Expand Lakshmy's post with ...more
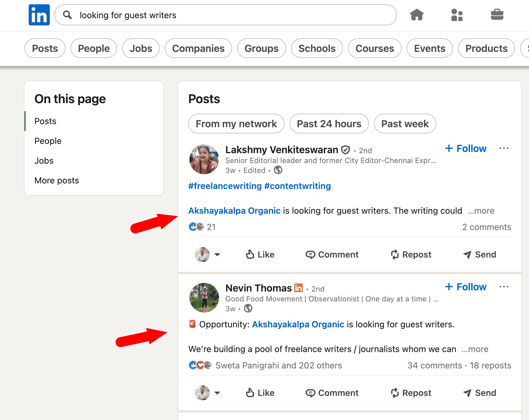The height and width of the screenshot is (420, 529). [481, 211]
